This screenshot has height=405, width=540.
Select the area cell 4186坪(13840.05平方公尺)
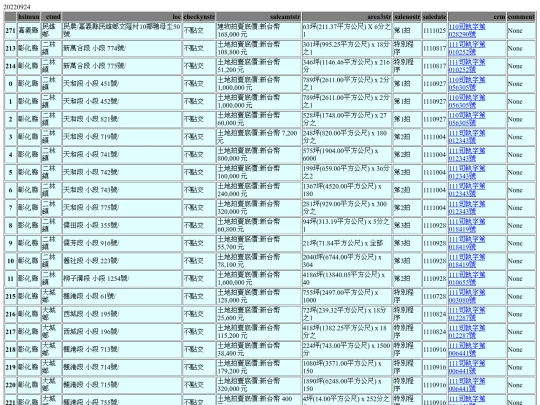click(347, 279)
